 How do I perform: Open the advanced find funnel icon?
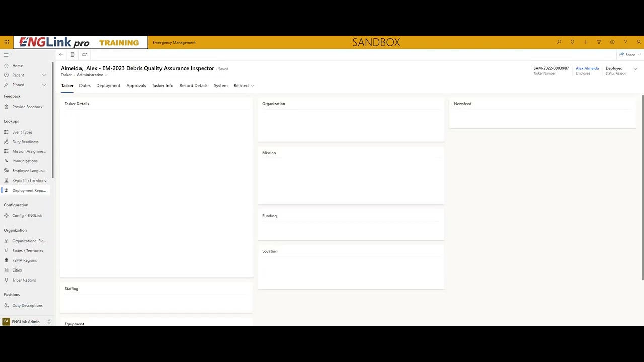coord(599,42)
